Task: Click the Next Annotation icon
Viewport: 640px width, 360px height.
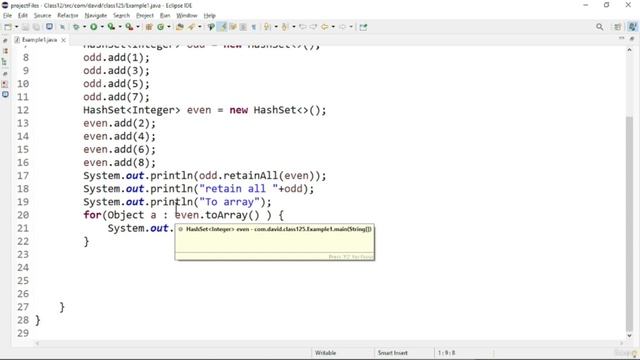Action: [267, 27]
